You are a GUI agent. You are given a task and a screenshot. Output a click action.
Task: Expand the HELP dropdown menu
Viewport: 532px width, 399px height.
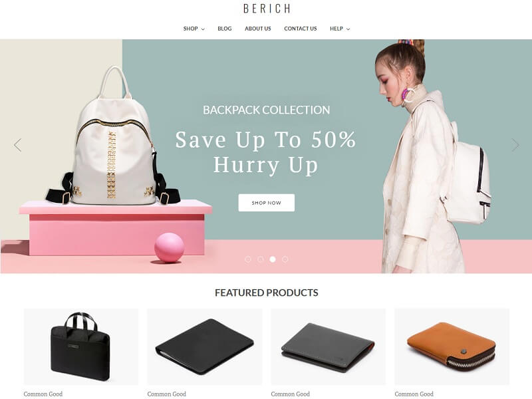point(340,29)
